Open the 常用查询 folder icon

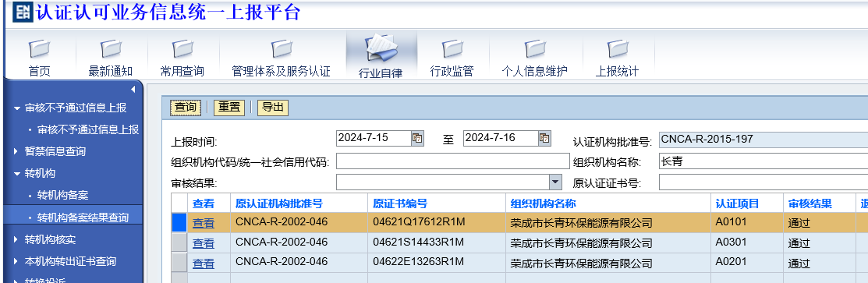tap(182, 49)
